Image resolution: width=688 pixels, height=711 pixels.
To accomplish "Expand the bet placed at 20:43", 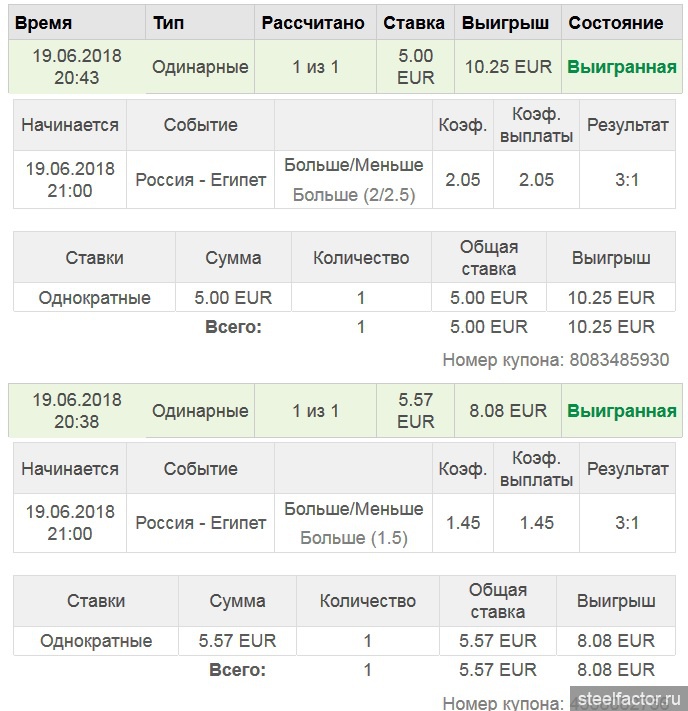I will (76, 67).
